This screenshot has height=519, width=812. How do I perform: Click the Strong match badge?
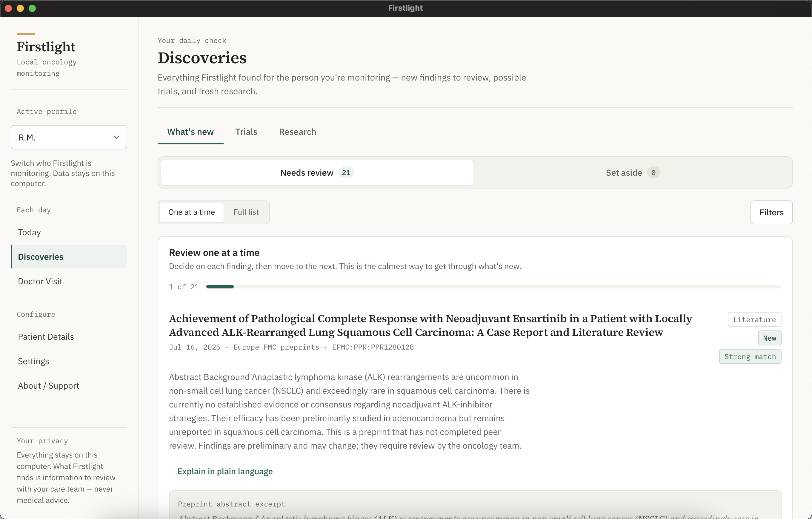[750, 356]
